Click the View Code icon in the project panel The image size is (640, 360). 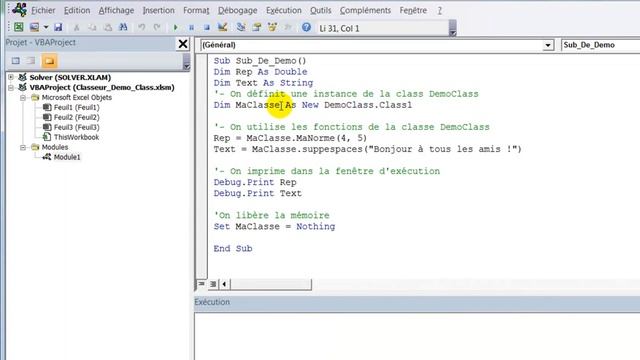(16, 61)
